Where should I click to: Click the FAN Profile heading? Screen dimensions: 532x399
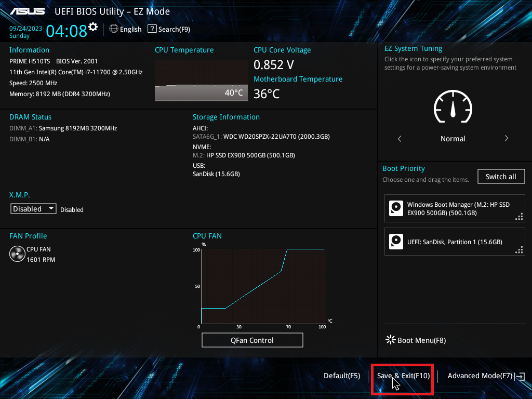coord(28,236)
